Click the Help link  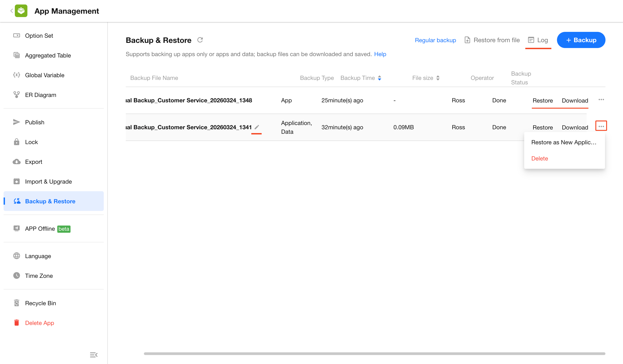pyautogui.click(x=380, y=54)
